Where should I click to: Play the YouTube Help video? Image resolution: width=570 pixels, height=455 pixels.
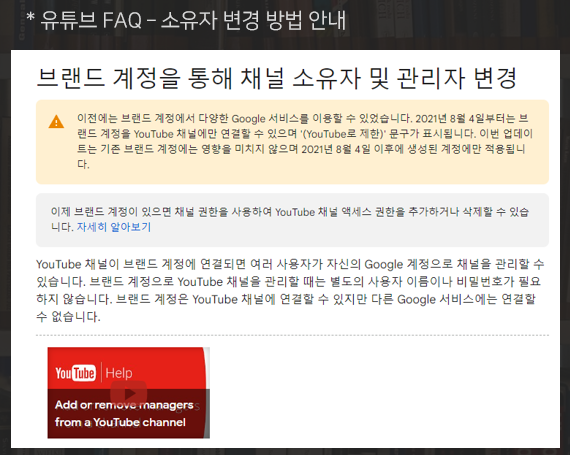[x=129, y=393]
